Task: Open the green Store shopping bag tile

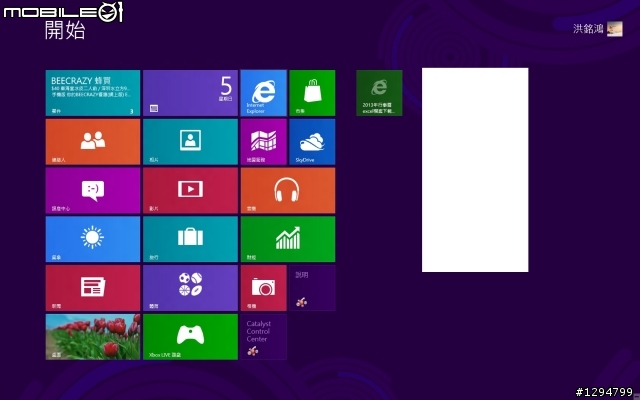Action: (x=312, y=93)
